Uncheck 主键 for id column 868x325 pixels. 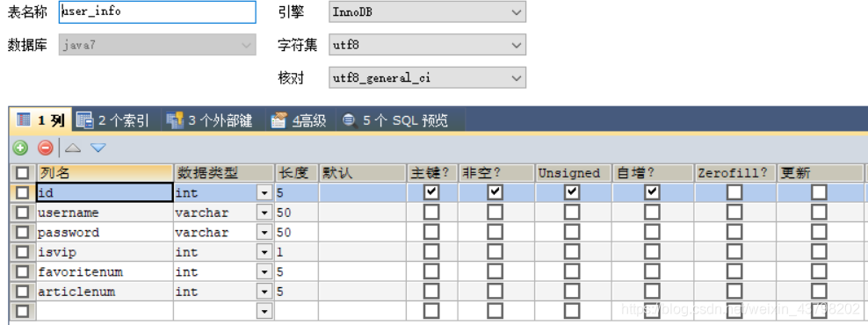[431, 192]
